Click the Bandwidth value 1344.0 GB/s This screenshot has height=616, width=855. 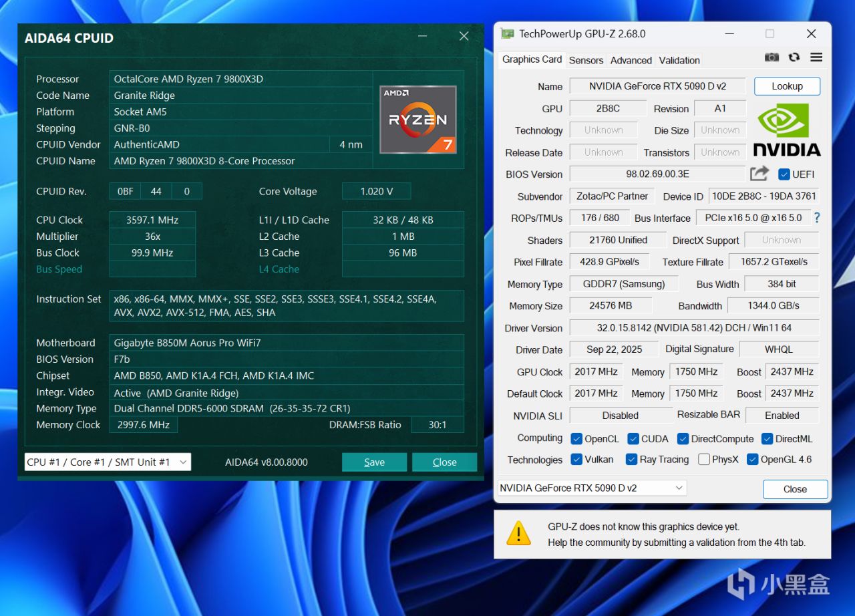point(774,306)
